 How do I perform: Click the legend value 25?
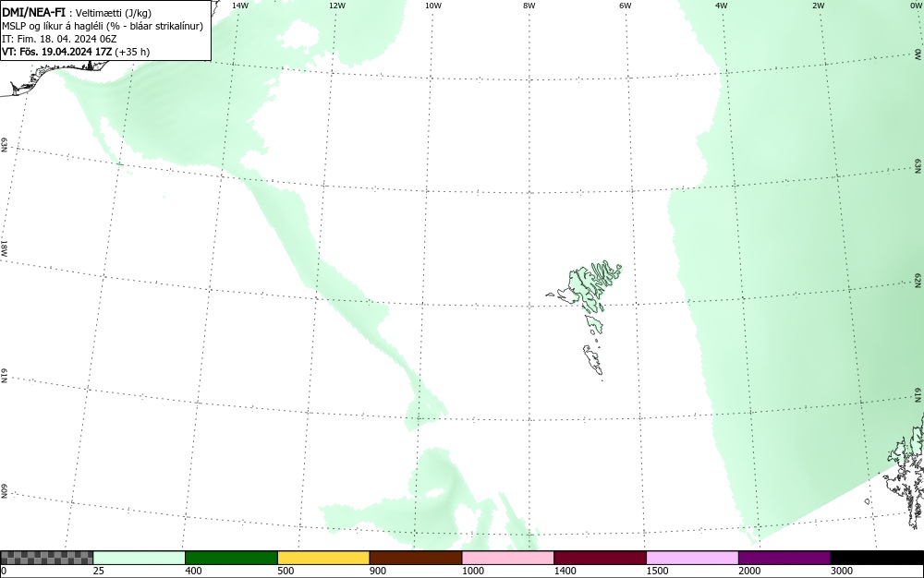pos(99,571)
